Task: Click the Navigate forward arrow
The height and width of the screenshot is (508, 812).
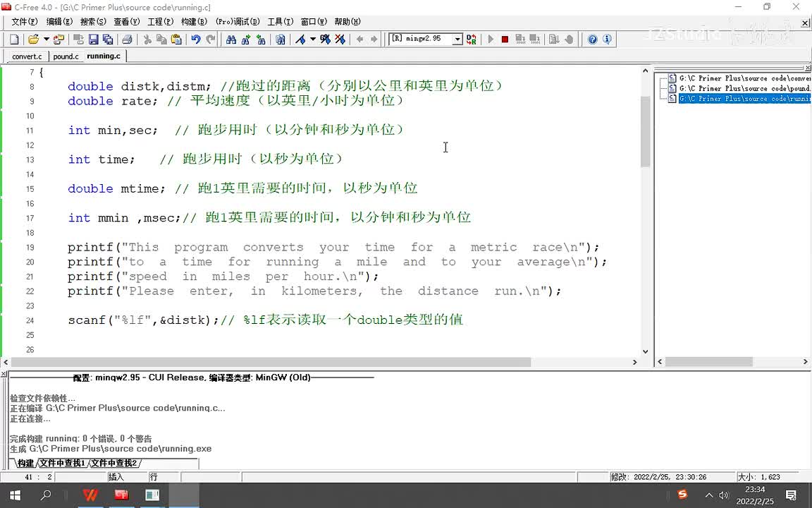Action: [374, 40]
